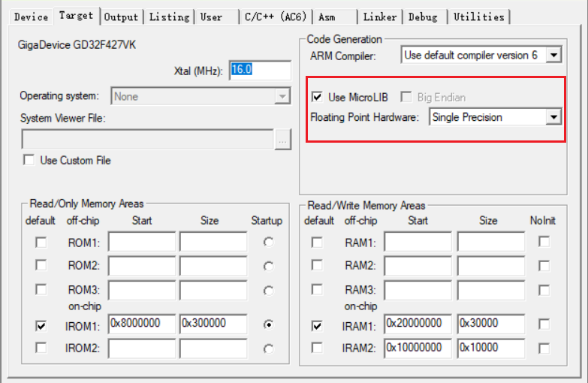
Task: Enable the Use Custom File checkbox
Action: coord(29,160)
